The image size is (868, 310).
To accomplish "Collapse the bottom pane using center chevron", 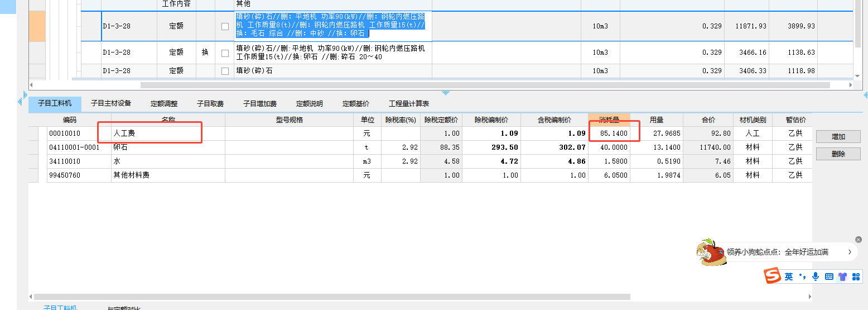I will 445,93.
